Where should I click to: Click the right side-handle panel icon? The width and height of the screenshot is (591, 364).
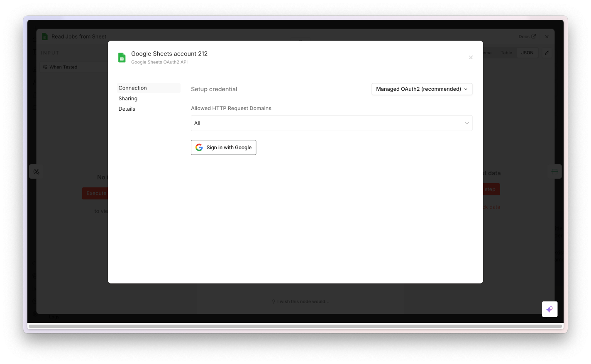tap(554, 172)
